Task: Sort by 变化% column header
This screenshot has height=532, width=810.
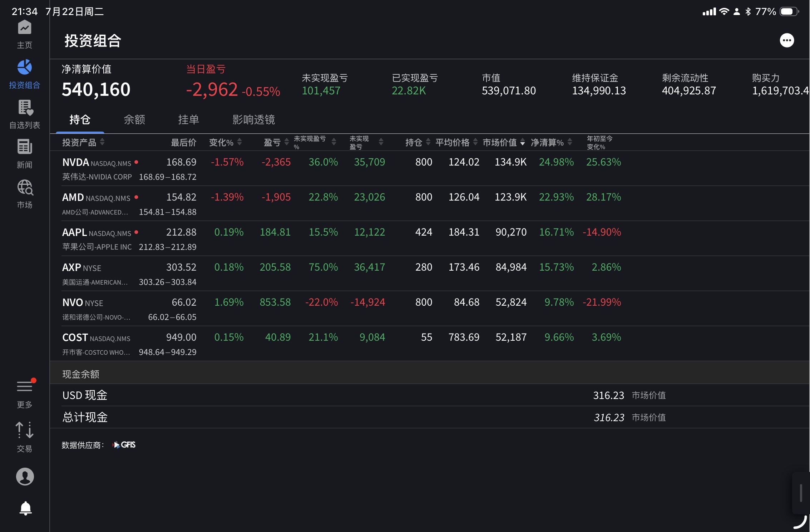Action: coord(226,142)
